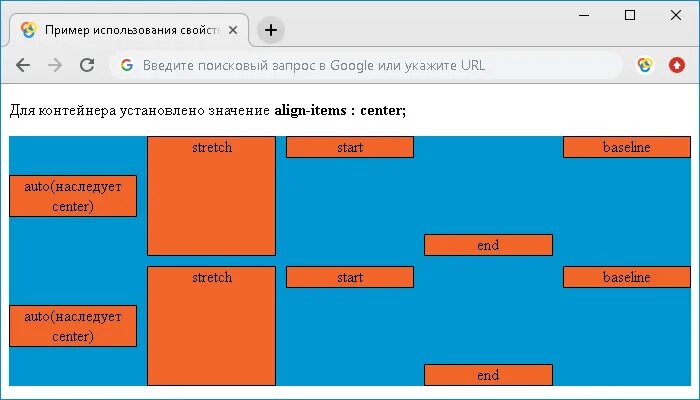Screen dimensions: 700x400
Task: Close the Пример использования tab
Action: 233,30
